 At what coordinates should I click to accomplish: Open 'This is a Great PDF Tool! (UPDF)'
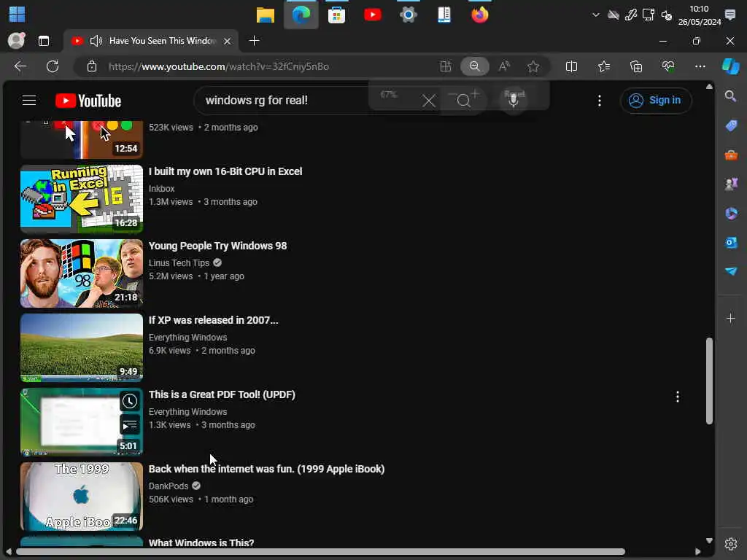pyautogui.click(x=222, y=394)
